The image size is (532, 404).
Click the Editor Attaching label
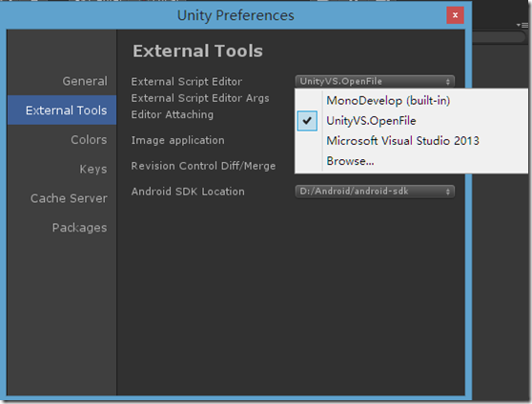click(173, 114)
